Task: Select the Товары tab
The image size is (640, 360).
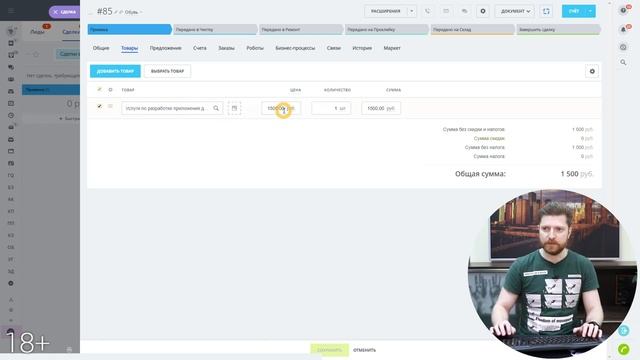Action: [129, 48]
